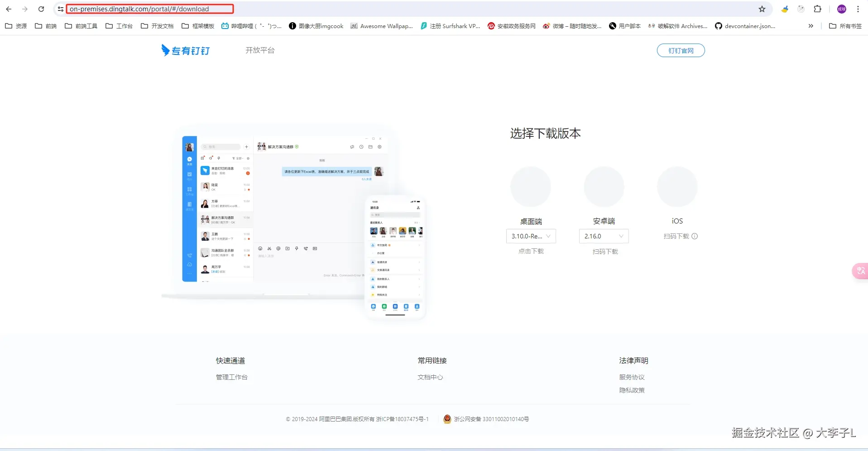Click the 安卓端 download circle icon
Screen dimensions: 868x451
point(604,187)
